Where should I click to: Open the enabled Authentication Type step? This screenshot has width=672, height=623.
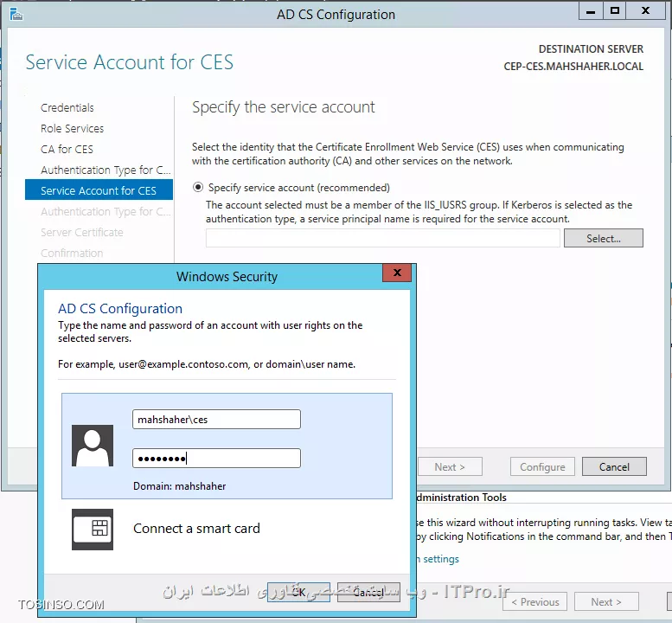[x=106, y=170]
